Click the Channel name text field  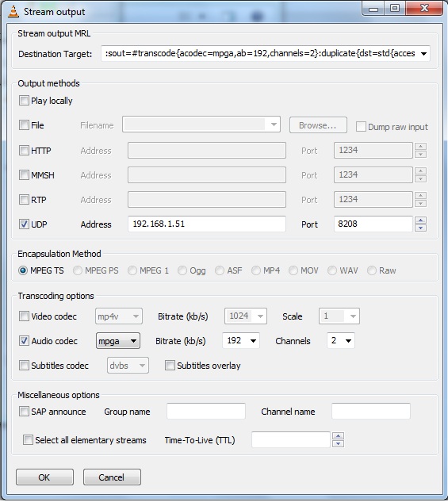pos(371,411)
